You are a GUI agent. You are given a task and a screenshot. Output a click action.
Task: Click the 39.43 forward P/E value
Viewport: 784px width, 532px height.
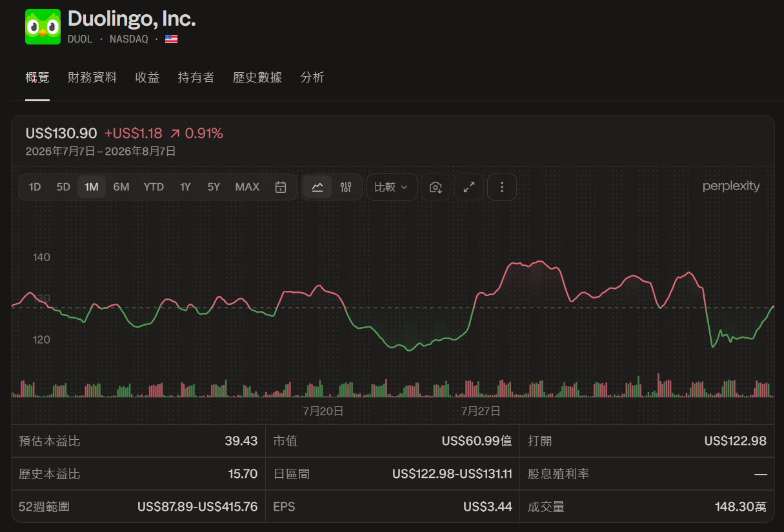coord(241,441)
